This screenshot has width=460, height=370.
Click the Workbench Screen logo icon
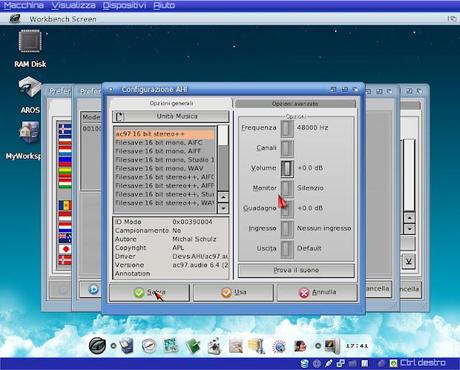click(15, 19)
